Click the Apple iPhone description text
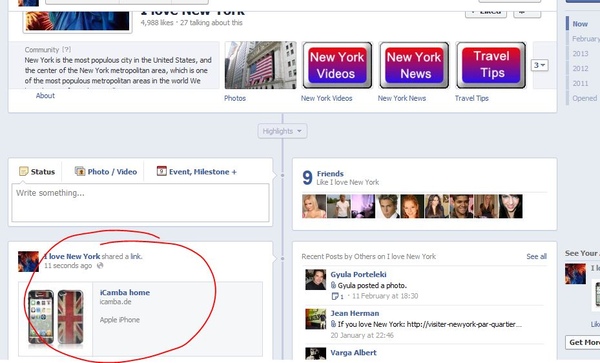600x363 pixels. (x=120, y=320)
